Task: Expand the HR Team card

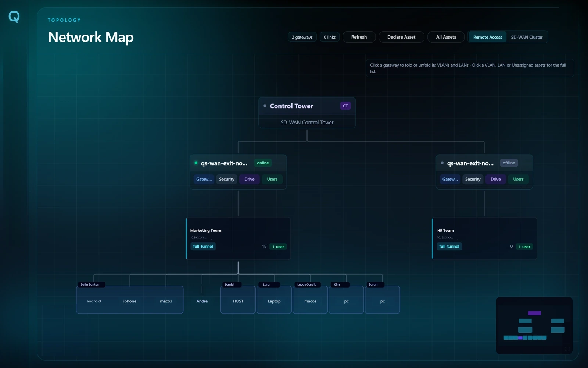Action: pyautogui.click(x=484, y=238)
